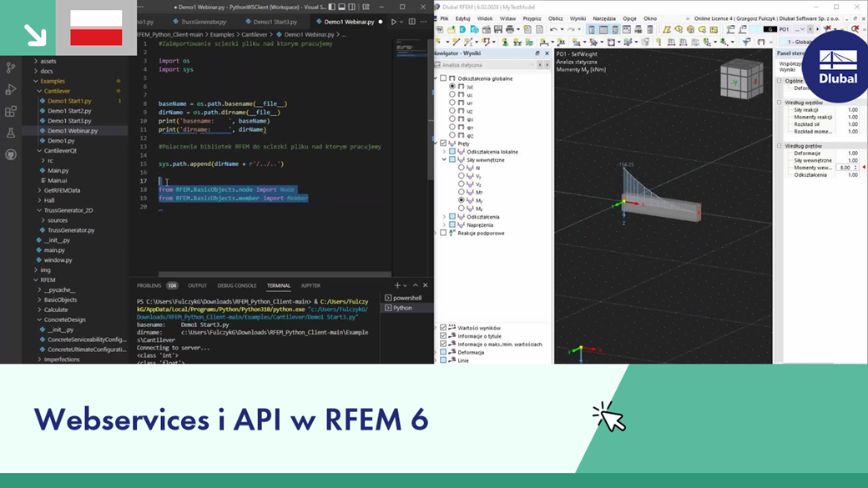Click the Undo arrow in RFEM toolbar
This screenshot has height=488, width=868.
pyautogui.click(x=553, y=29)
